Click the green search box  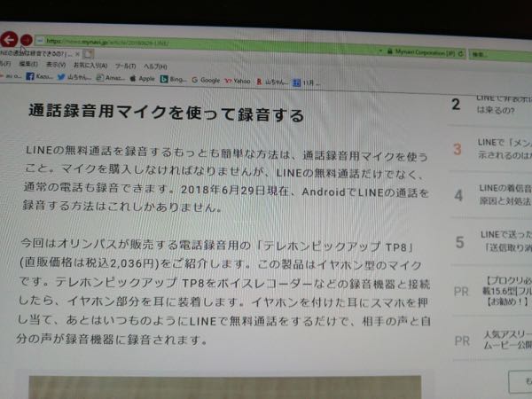[x=500, y=55]
